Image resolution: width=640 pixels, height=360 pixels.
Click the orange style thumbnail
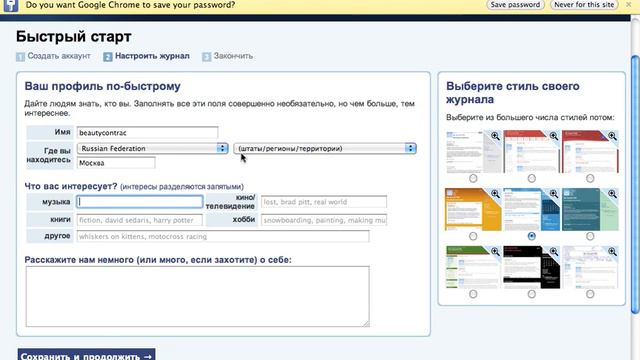(x=473, y=209)
